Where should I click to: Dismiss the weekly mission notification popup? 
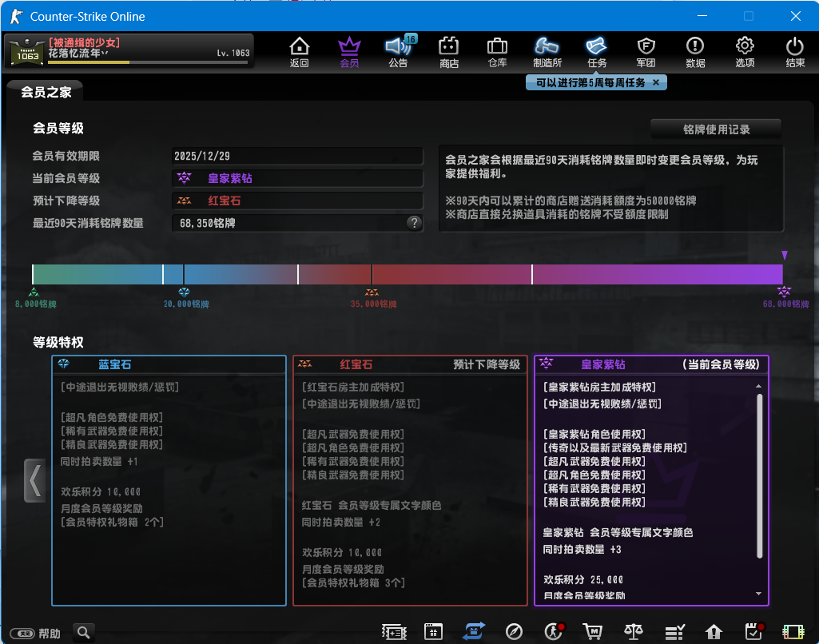tap(656, 82)
